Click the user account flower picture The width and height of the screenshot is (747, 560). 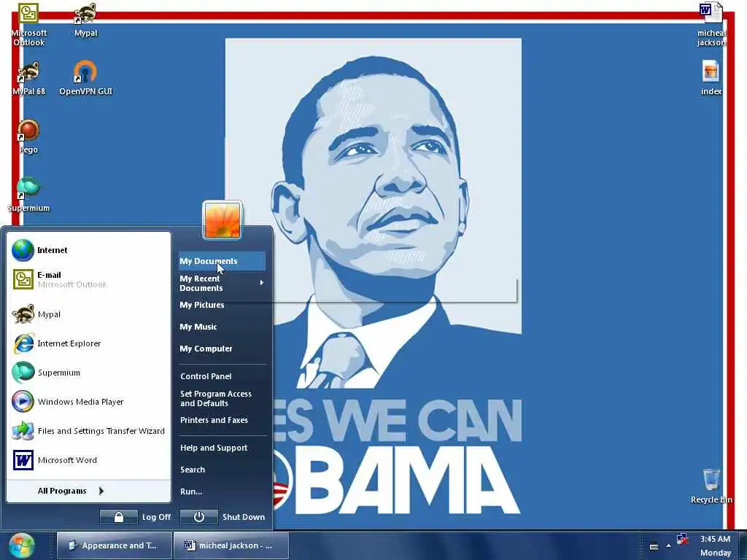click(222, 220)
